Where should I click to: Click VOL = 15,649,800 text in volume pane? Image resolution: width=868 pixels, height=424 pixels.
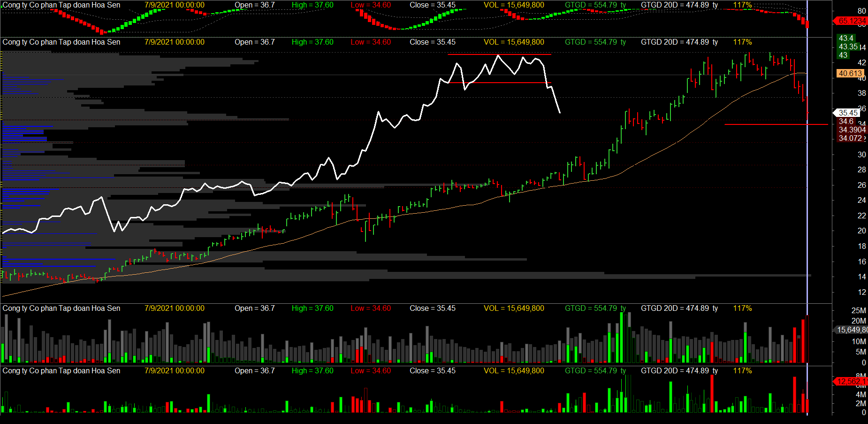[514, 308]
